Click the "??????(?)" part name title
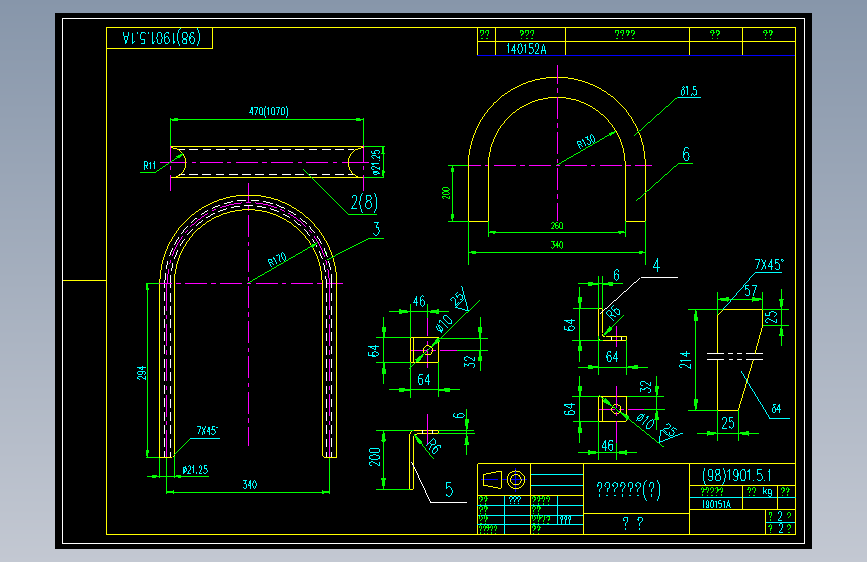The image size is (867, 562). click(629, 490)
